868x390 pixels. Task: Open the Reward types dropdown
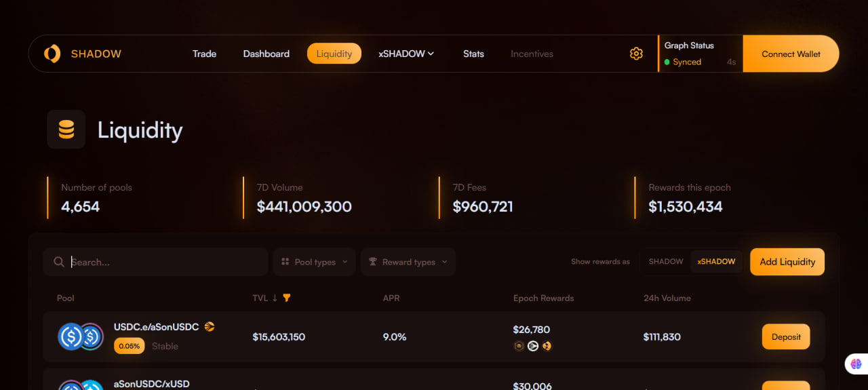click(x=408, y=262)
